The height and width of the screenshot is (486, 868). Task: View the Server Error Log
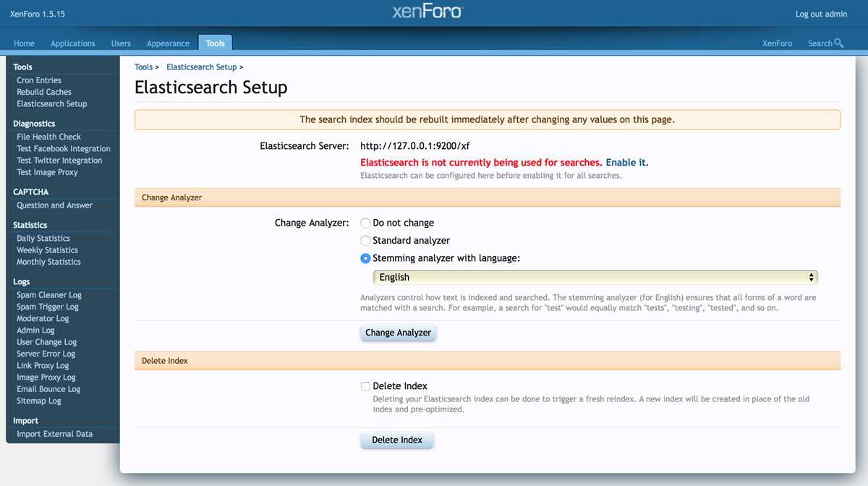click(x=46, y=354)
